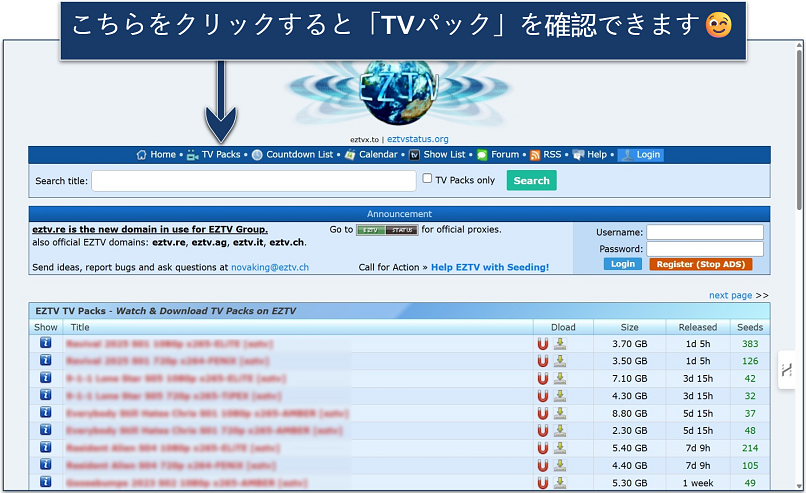Click the download torrent icon in the 3.50 GB row
This screenshot has width=806, height=493.
560,361
